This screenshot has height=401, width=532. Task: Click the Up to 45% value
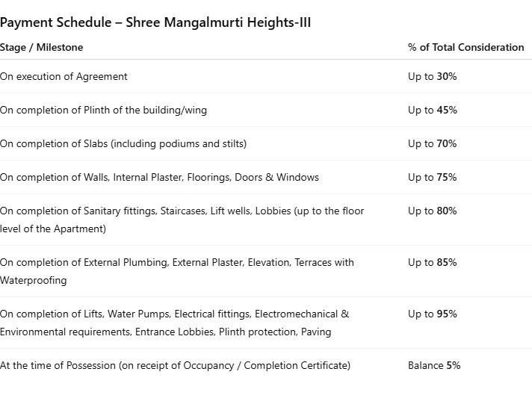tap(432, 110)
